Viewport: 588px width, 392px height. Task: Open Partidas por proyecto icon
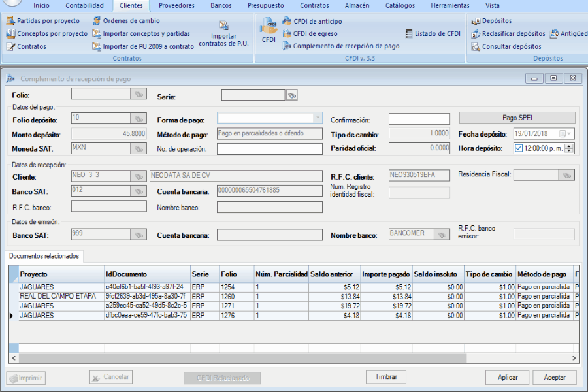tap(10, 21)
